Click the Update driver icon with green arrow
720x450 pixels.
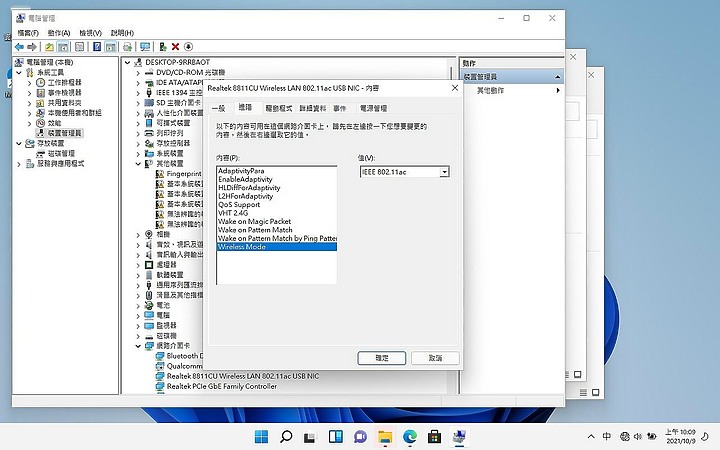(x=163, y=47)
